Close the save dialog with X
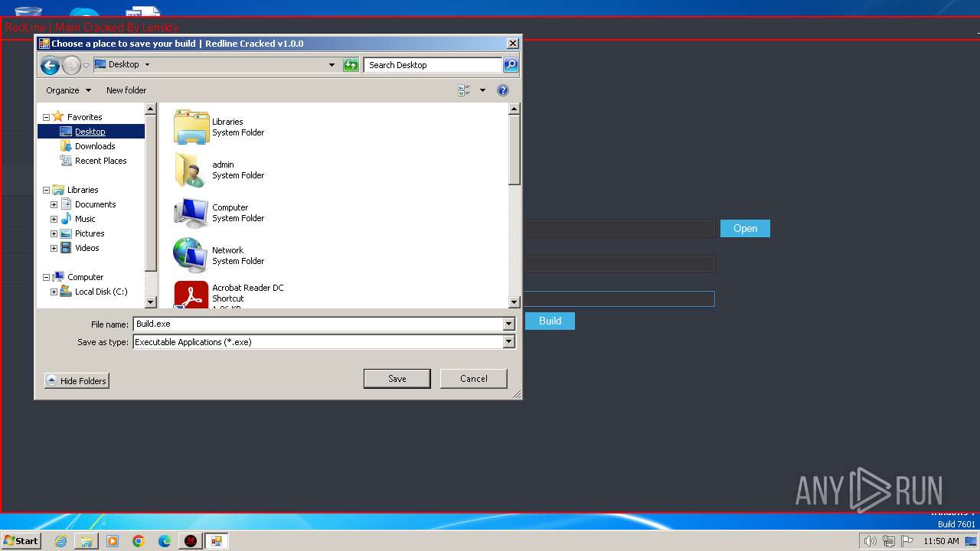The width and height of the screenshot is (980, 551). point(512,44)
